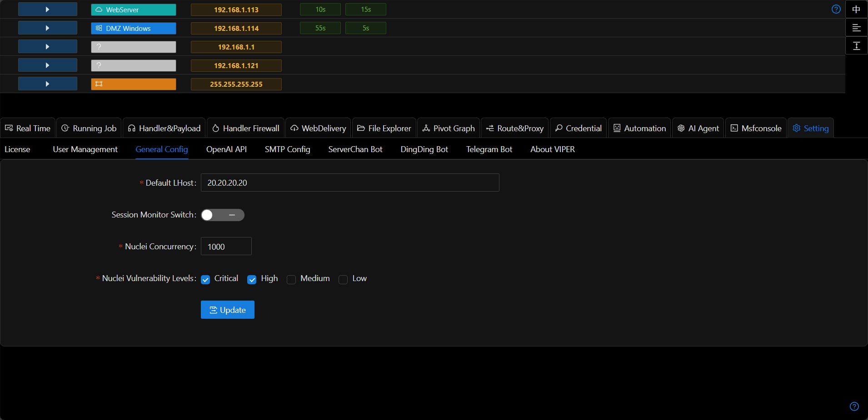Click question mark tag for 192.168.1.1
This screenshot has width=868, height=420.
pyautogui.click(x=134, y=47)
